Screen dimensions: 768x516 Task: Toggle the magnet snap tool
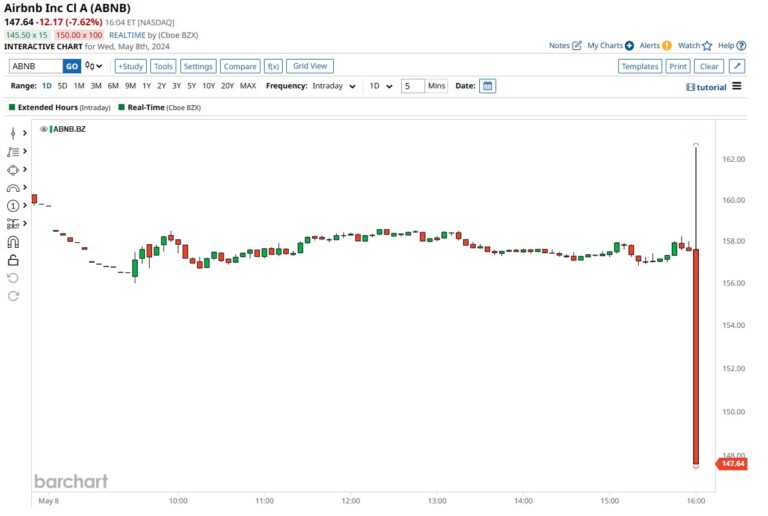(13, 242)
